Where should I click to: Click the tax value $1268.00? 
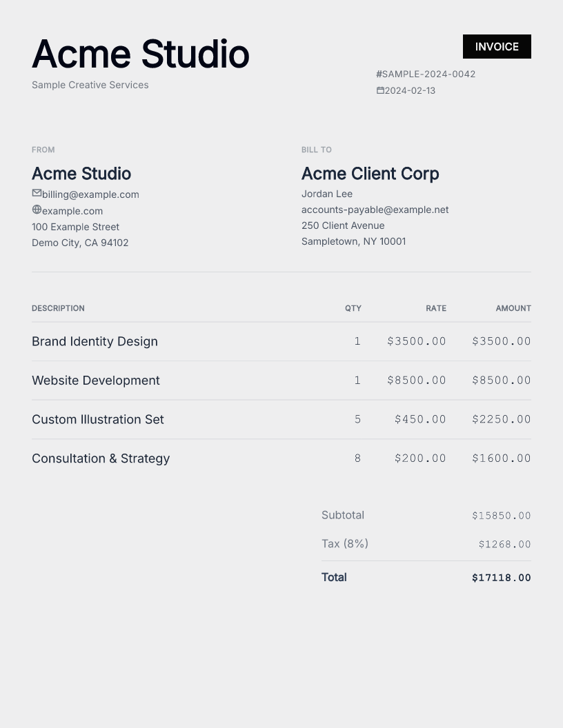coord(504,544)
